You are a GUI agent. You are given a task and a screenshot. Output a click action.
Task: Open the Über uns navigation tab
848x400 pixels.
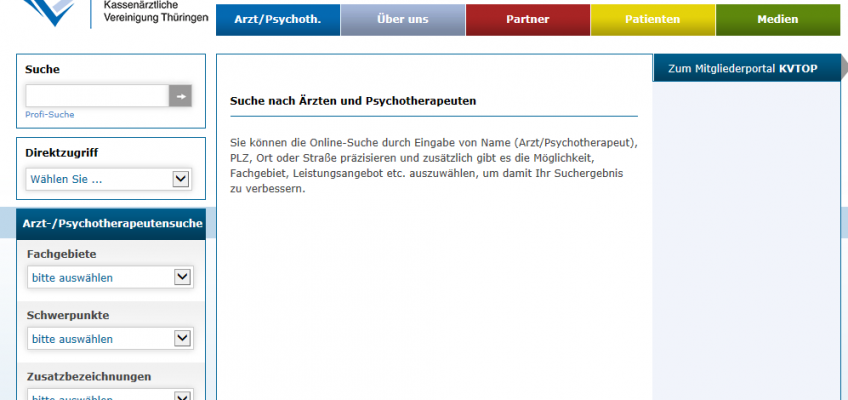tap(403, 20)
